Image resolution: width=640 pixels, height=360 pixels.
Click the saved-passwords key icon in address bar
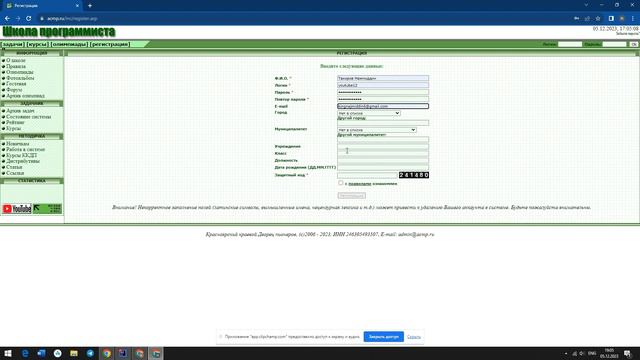tap(576, 18)
